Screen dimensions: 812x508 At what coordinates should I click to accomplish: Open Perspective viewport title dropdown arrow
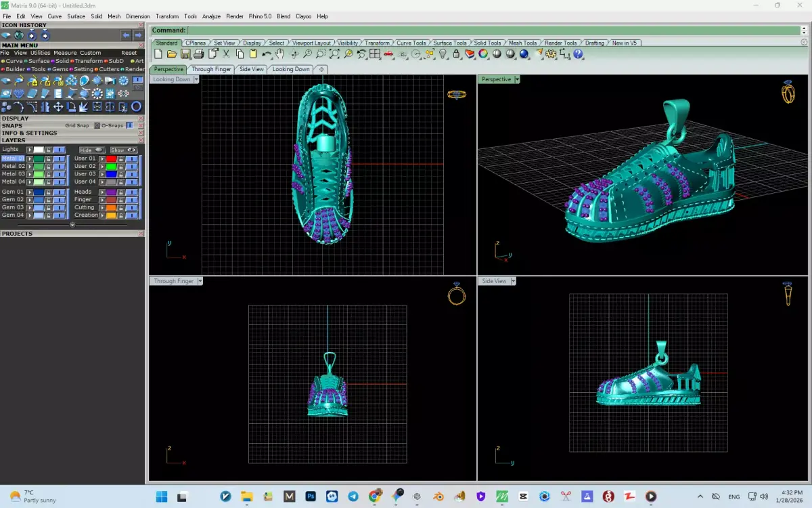[x=517, y=79]
